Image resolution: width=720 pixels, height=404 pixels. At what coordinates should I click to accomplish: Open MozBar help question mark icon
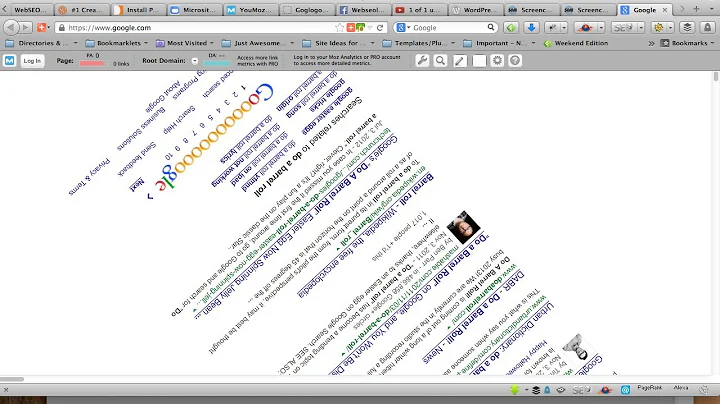tap(515, 61)
